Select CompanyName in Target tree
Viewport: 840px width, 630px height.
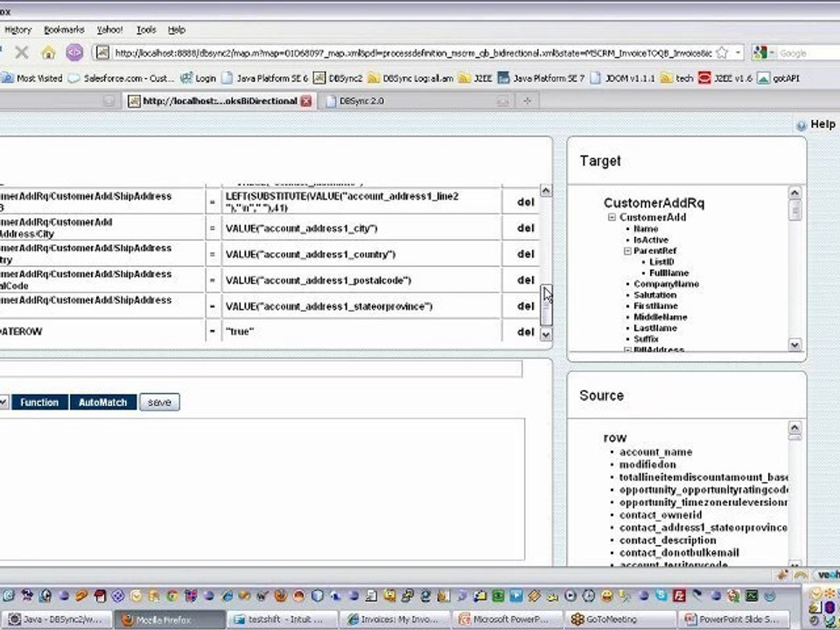click(666, 283)
